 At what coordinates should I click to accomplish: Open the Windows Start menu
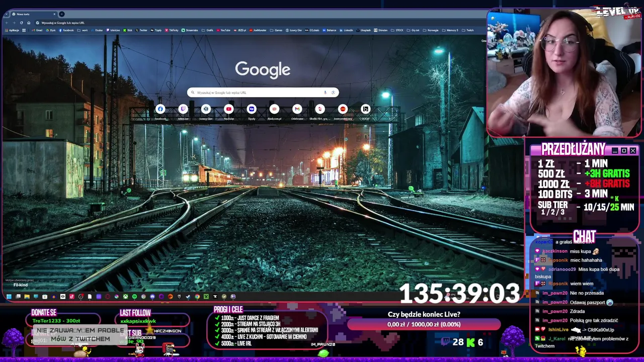point(9,297)
